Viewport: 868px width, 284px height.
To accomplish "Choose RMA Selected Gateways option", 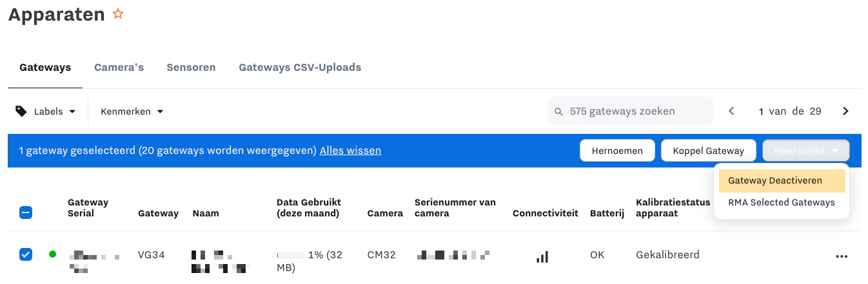I will click(782, 202).
